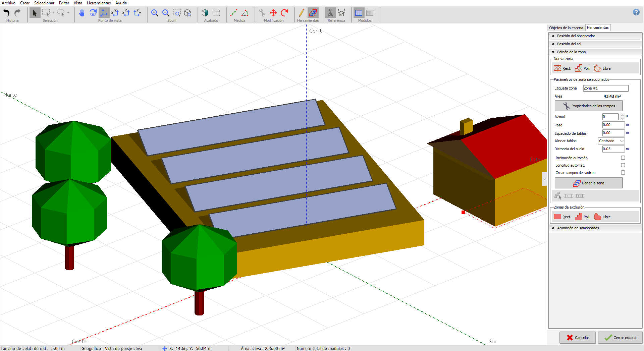
Task: Measure an angle with the Medida tool
Action: pos(245,13)
